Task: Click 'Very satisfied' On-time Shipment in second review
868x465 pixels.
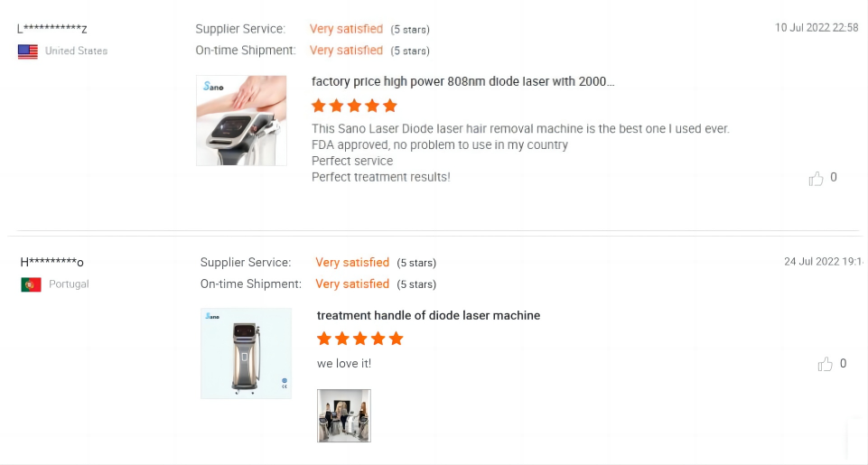Action: point(352,284)
